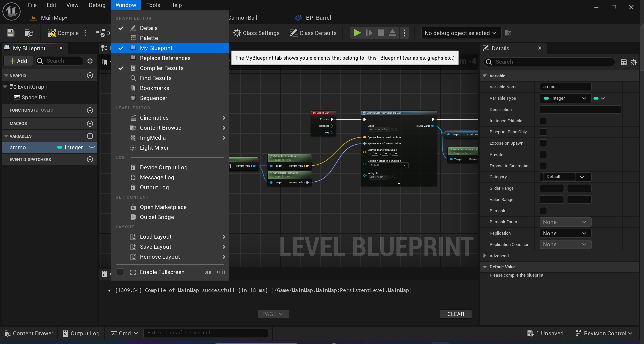Select Replace References menu entry

click(x=170, y=58)
